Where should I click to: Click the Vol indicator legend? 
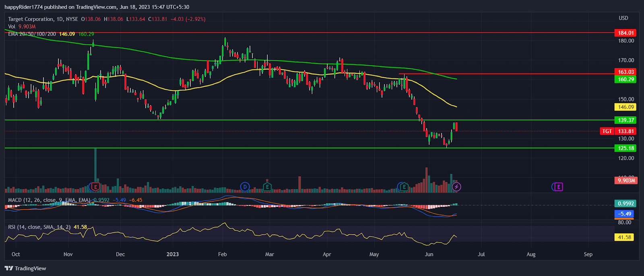[12, 27]
